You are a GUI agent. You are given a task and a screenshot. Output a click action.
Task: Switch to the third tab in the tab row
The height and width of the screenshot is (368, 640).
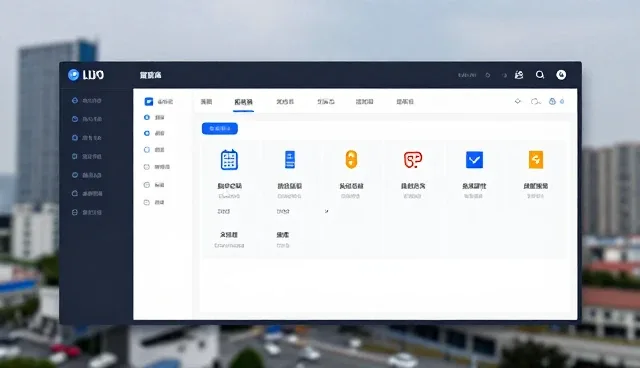click(x=285, y=102)
